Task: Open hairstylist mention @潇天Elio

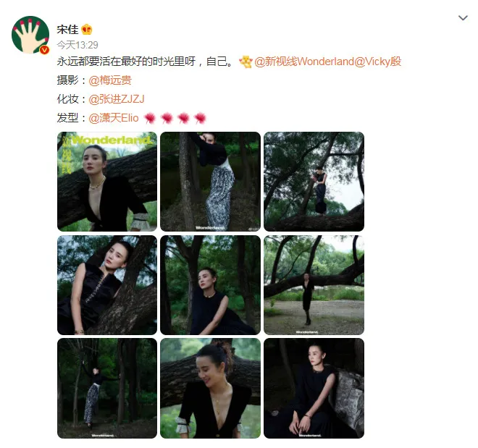Action: 114,118
